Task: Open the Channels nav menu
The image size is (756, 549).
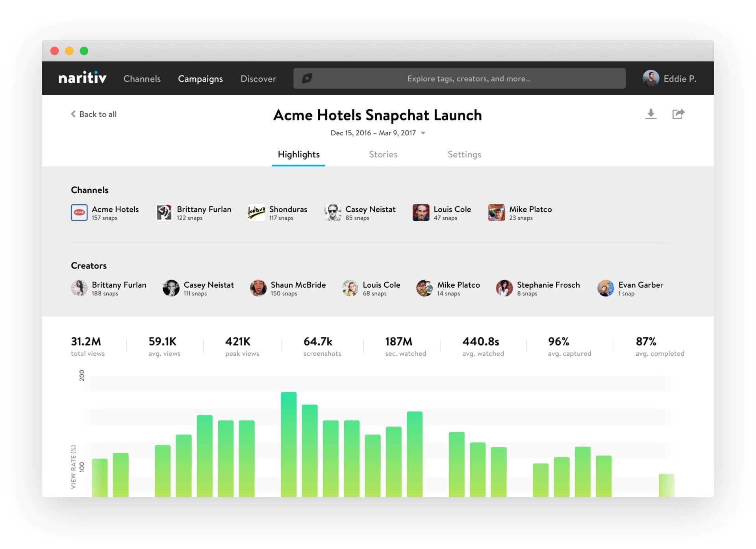Action: click(x=142, y=79)
